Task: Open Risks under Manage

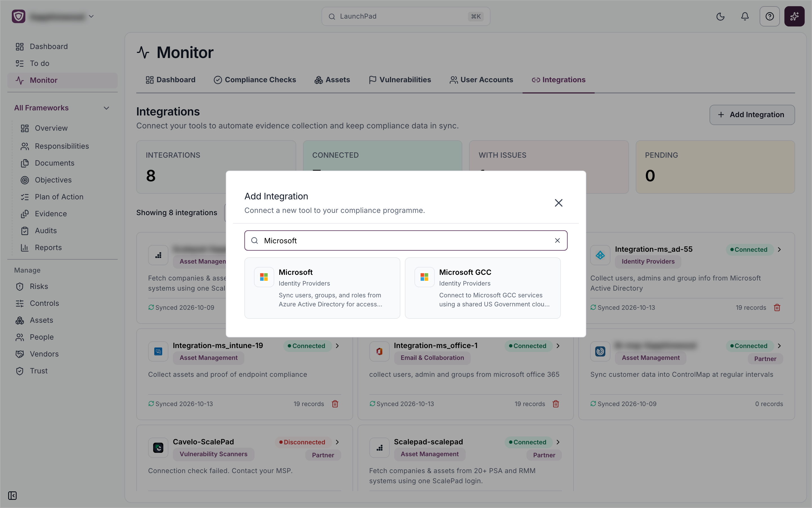Action: click(39, 287)
